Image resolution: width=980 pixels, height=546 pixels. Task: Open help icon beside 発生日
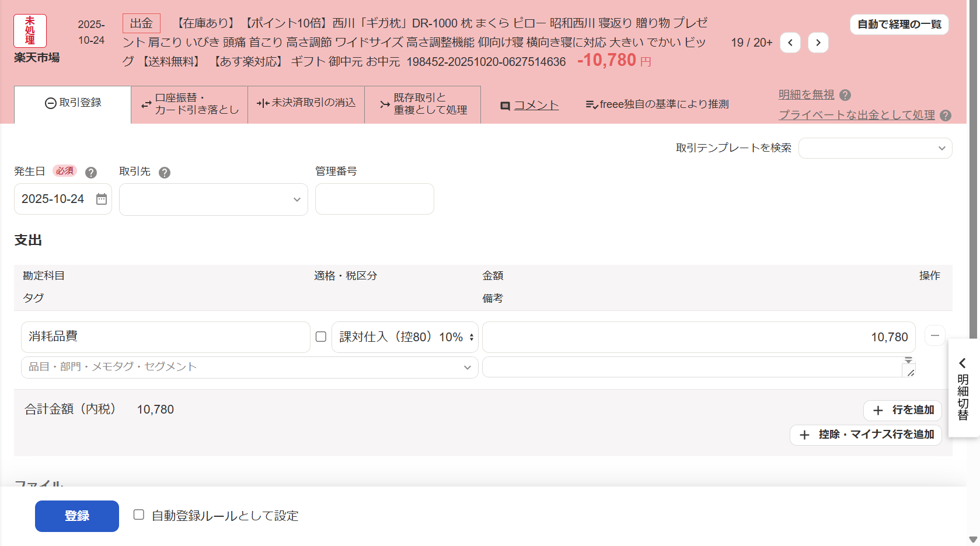point(91,173)
